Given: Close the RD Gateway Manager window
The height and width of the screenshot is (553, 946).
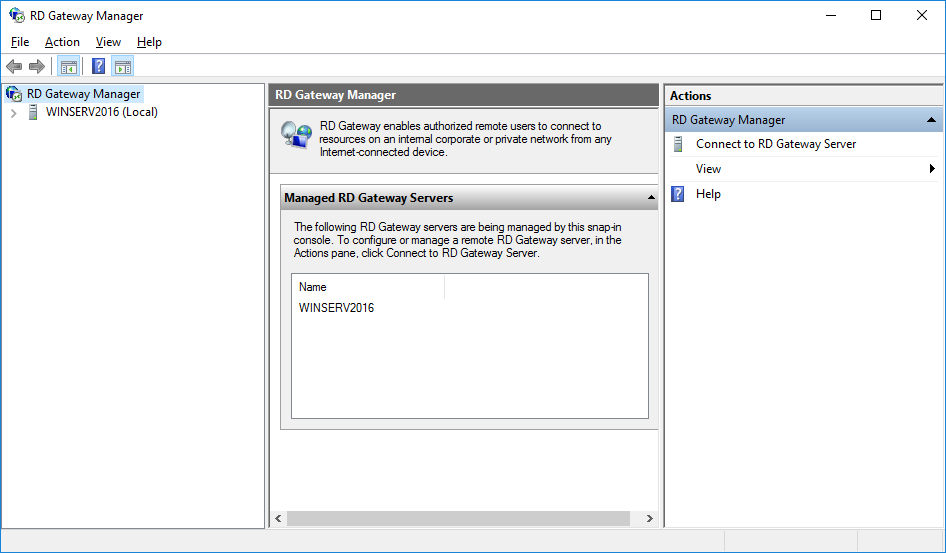Looking at the screenshot, I should (922, 16).
